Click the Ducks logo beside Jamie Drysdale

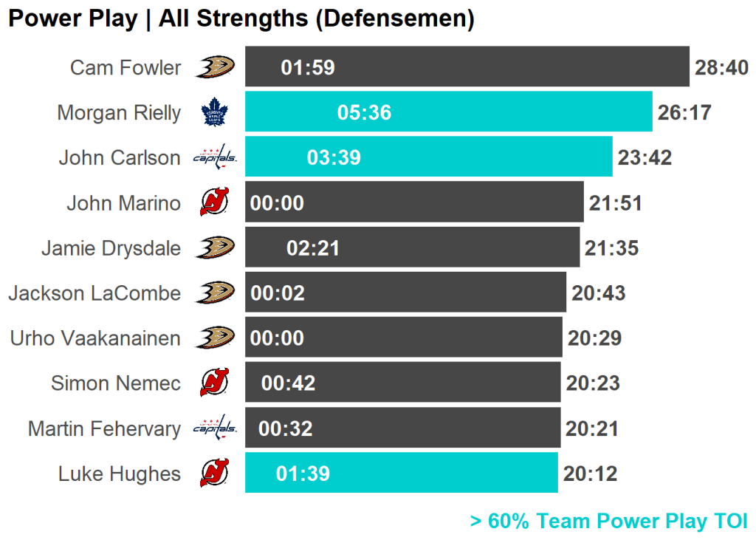[215, 247]
